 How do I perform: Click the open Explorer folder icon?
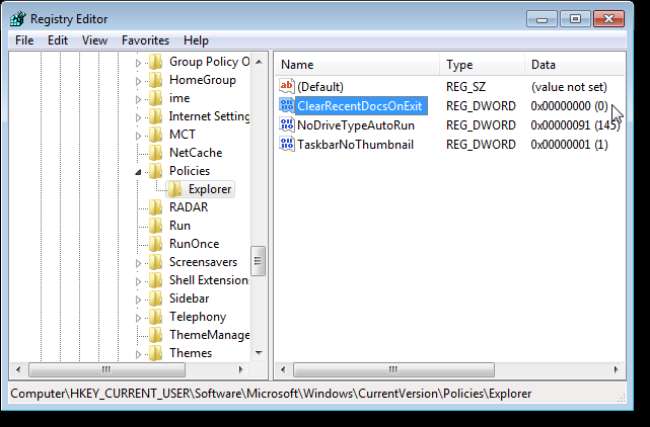point(175,189)
